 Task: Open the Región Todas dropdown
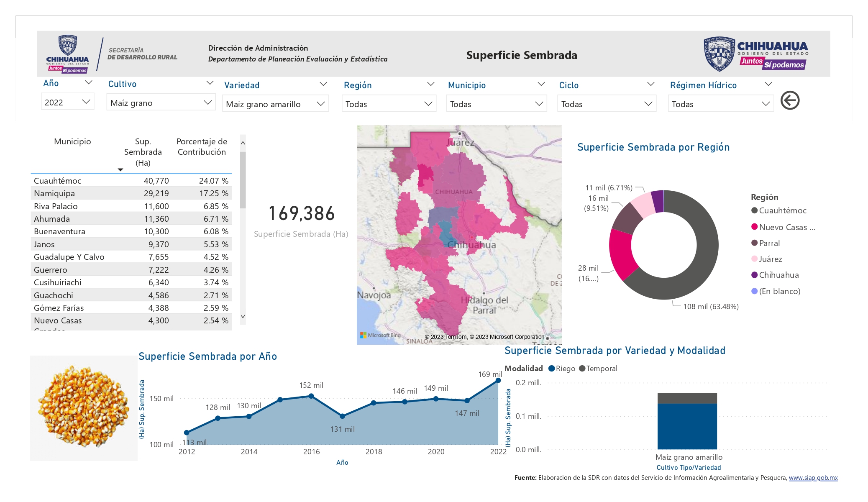coord(389,104)
